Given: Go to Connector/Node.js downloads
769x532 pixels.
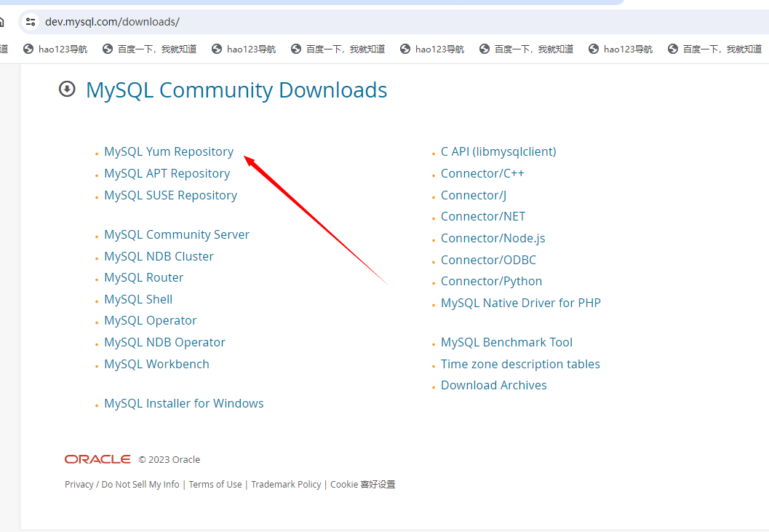Looking at the screenshot, I should click(493, 238).
